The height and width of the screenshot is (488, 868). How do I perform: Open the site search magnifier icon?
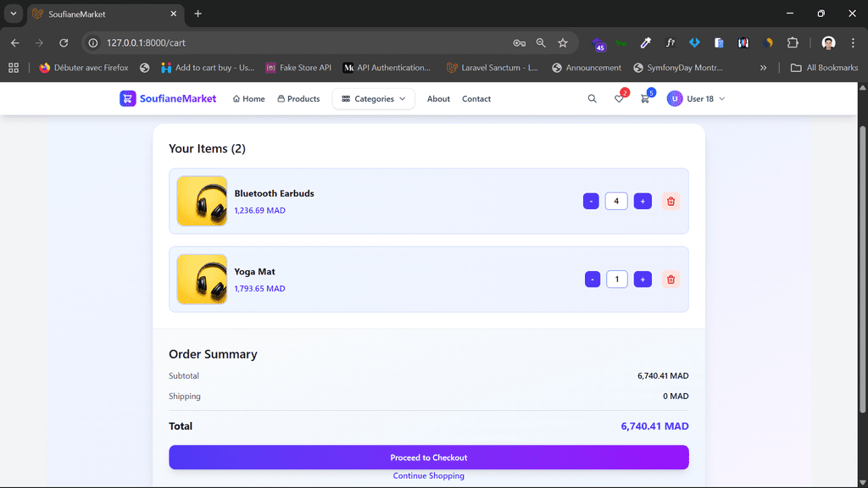tap(592, 98)
